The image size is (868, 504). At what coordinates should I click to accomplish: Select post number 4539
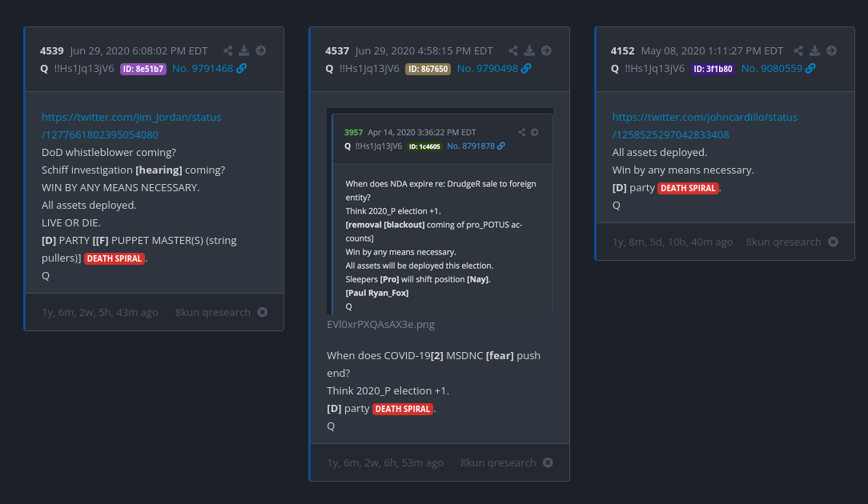point(52,51)
